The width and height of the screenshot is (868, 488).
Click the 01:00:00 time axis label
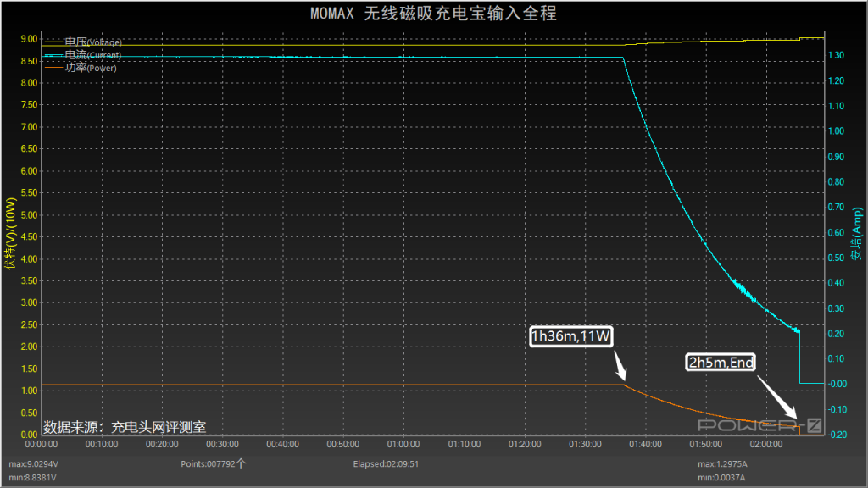click(403, 444)
